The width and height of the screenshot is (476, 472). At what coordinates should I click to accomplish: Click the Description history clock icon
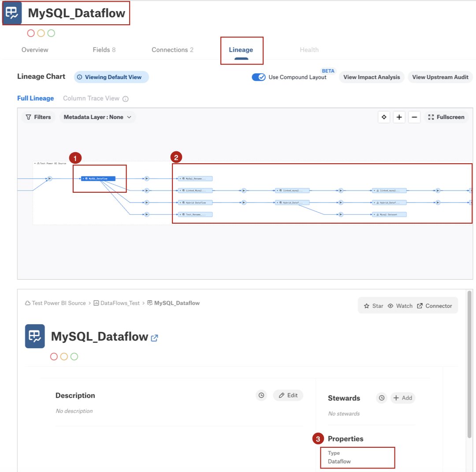point(261,395)
